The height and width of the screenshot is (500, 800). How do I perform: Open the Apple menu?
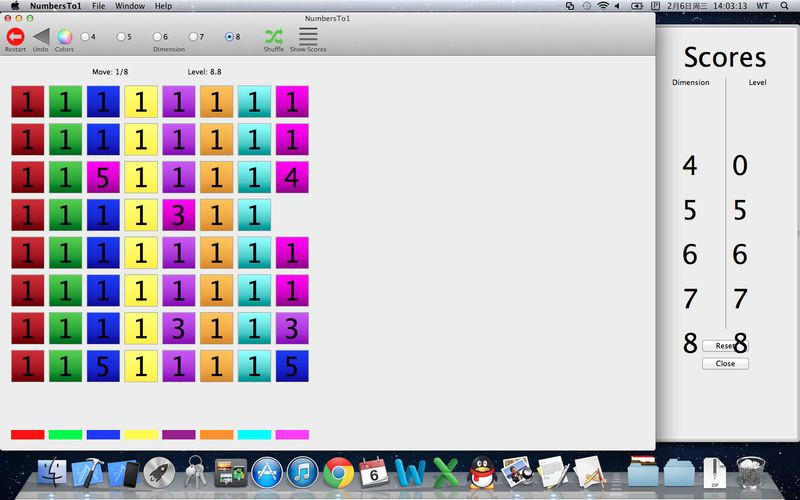tap(15, 6)
